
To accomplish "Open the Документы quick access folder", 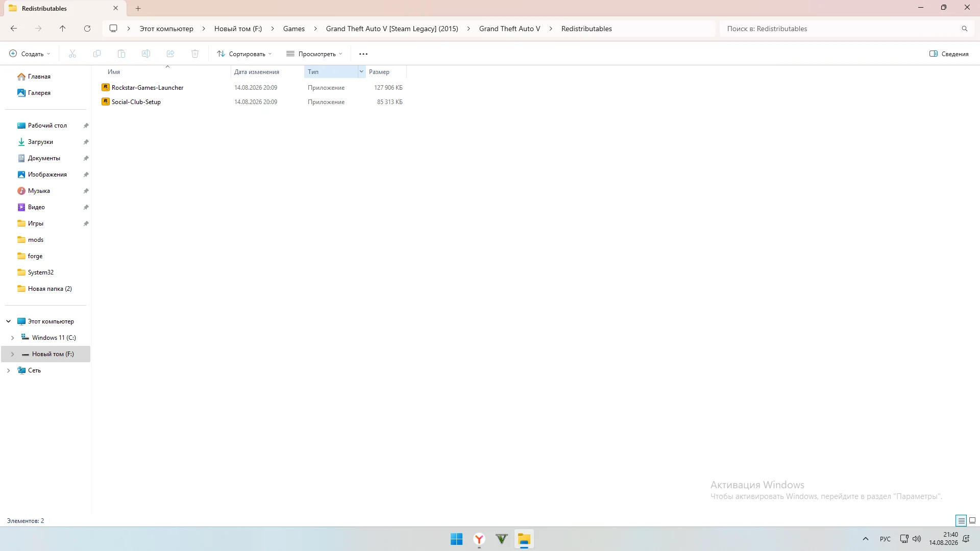I will tap(44, 158).
